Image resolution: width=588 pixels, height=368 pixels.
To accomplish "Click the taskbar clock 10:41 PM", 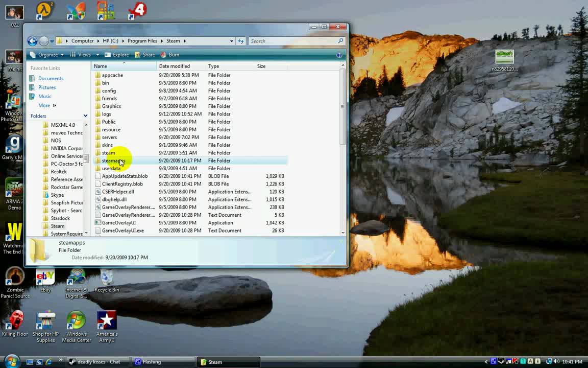I will [572, 362].
